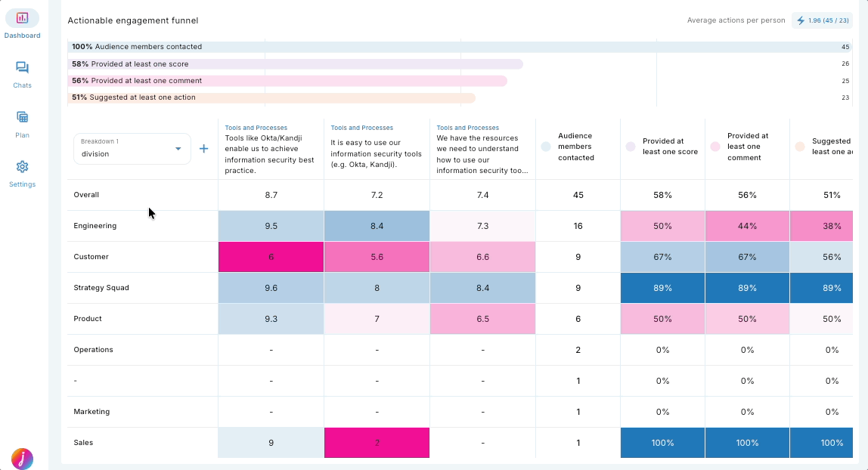Select the Engineering row label
The image size is (868, 470).
[x=95, y=225]
